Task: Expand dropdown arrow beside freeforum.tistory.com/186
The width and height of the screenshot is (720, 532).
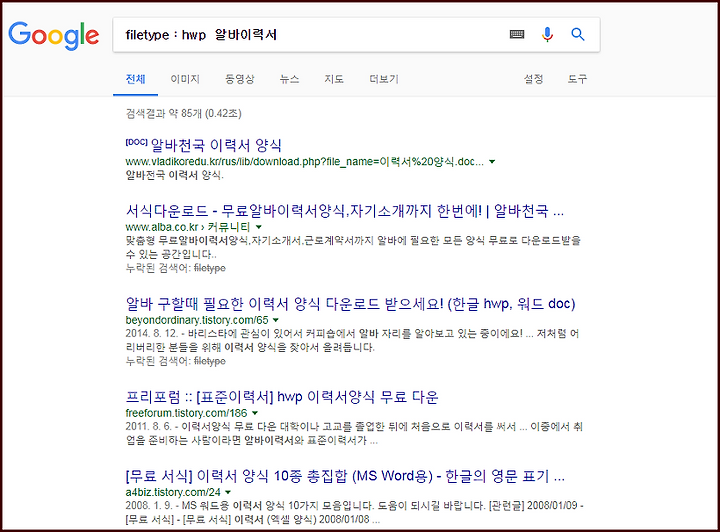Action: click(x=255, y=413)
